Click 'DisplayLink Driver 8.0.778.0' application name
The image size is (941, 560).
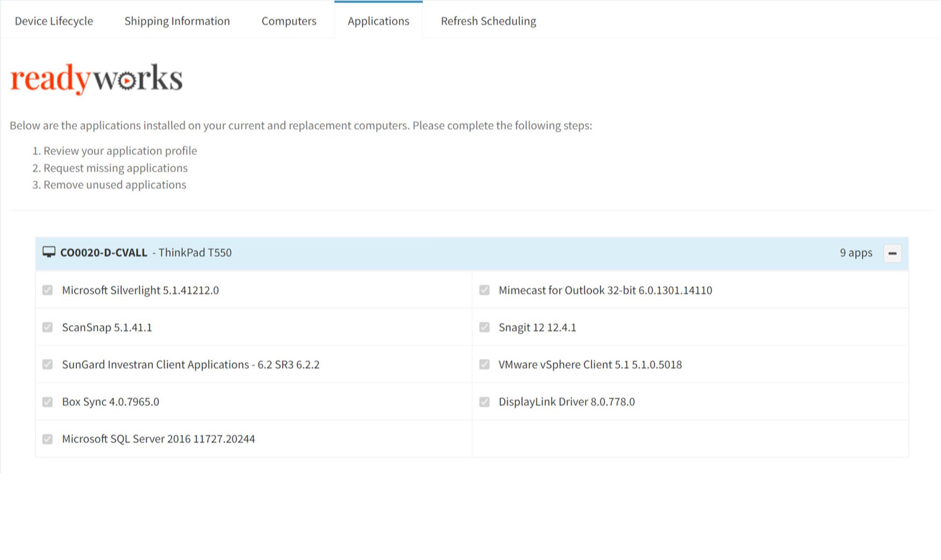point(567,402)
